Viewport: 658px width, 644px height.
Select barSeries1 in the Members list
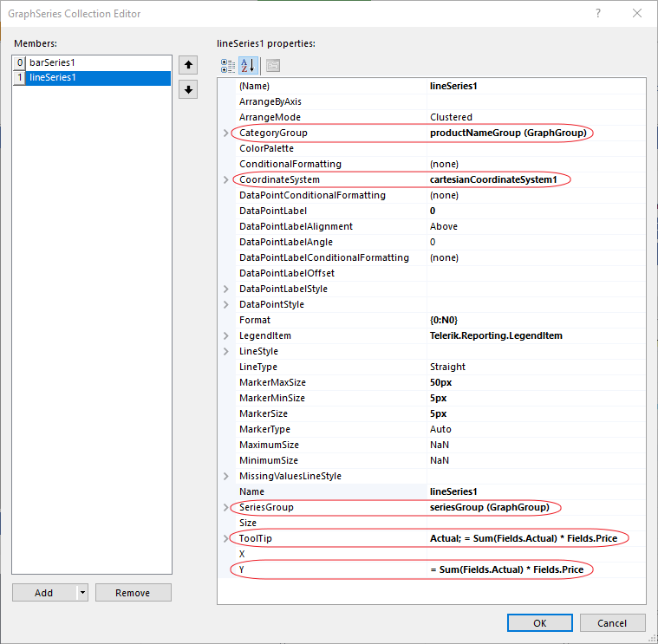click(53, 63)
